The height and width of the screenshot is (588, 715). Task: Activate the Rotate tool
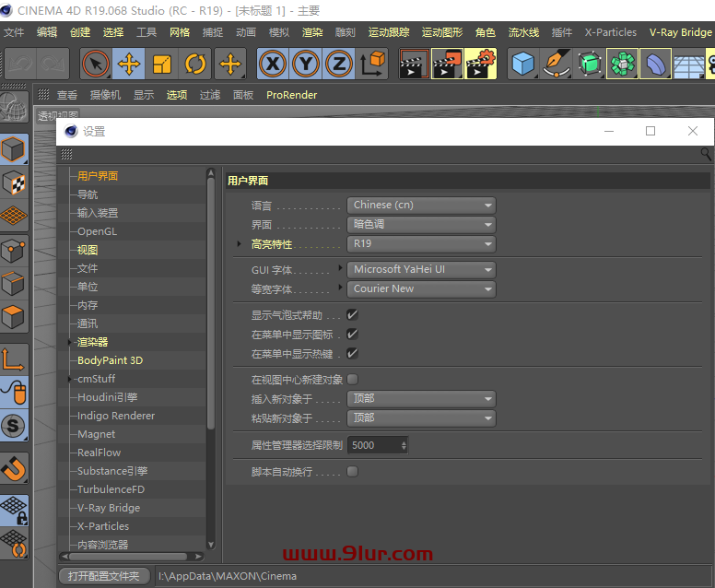coord(195,64)
